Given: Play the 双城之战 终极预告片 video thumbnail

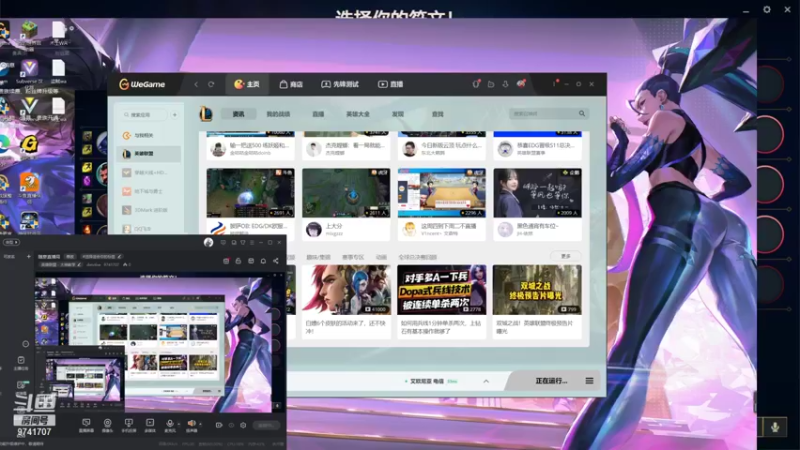Looking at the screenshot, I should click(537, 289).
